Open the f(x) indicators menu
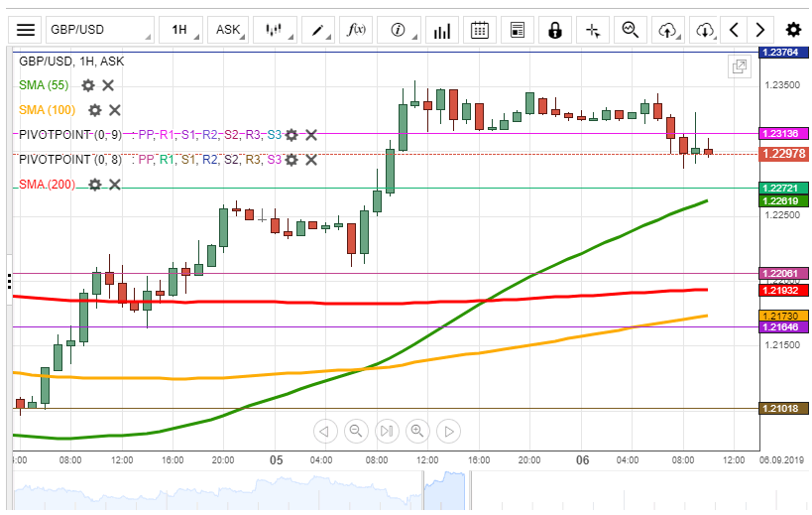The width and height of the screenshot is (812, 515). 356,30
